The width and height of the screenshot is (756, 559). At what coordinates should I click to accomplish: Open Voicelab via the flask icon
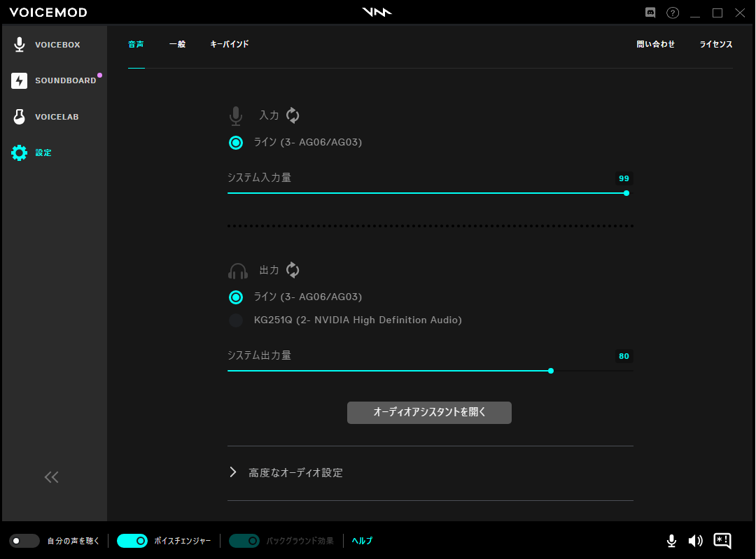pos(20,117)
